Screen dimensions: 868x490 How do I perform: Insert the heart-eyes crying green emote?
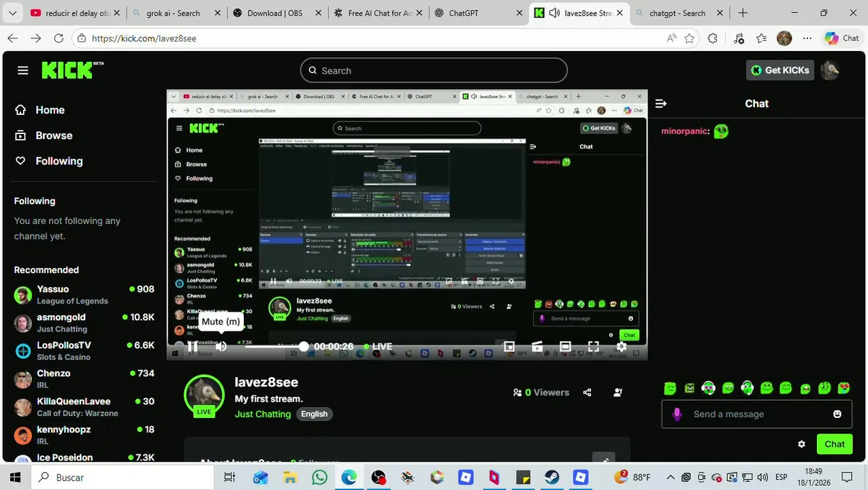[x=844, y=388]
